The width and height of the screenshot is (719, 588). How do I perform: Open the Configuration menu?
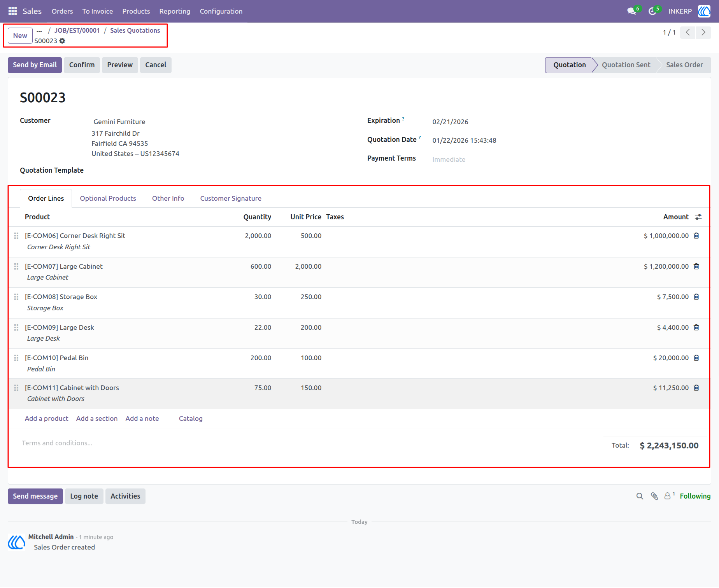point(221,11)
